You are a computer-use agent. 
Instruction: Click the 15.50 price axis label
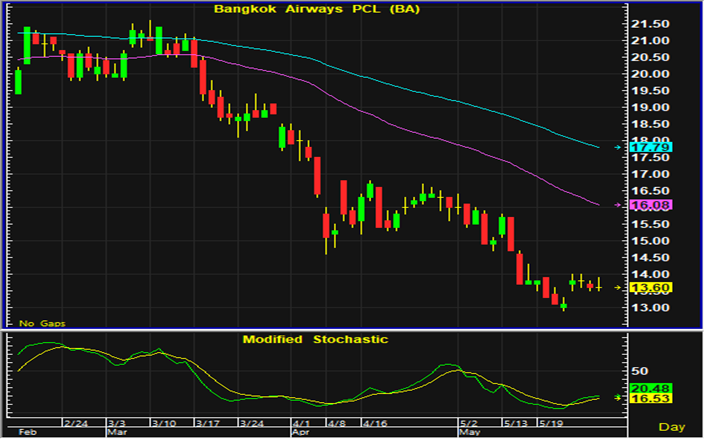click(650, 224)
